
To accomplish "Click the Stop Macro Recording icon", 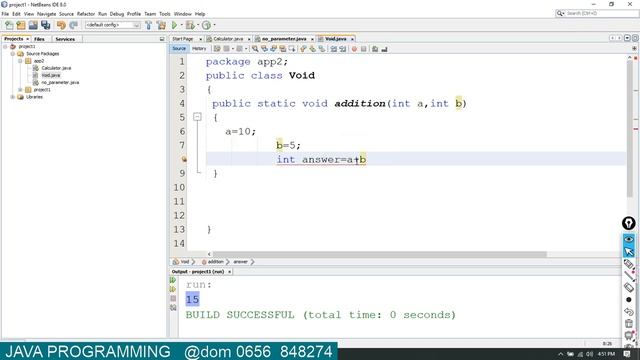I will tap(363, 49).
